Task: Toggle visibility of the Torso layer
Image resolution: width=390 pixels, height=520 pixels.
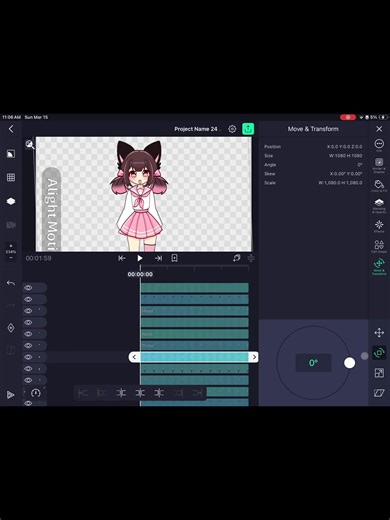Action: [28, 345]
